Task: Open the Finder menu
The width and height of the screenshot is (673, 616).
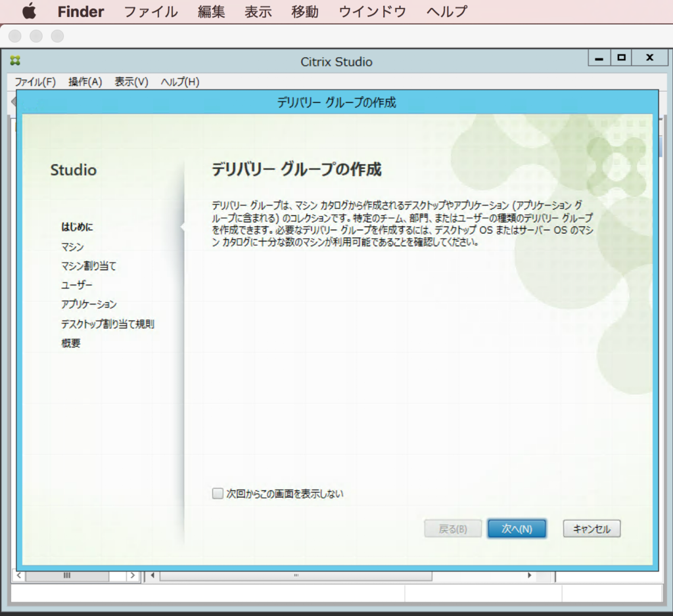Action: tap(81, 12)
